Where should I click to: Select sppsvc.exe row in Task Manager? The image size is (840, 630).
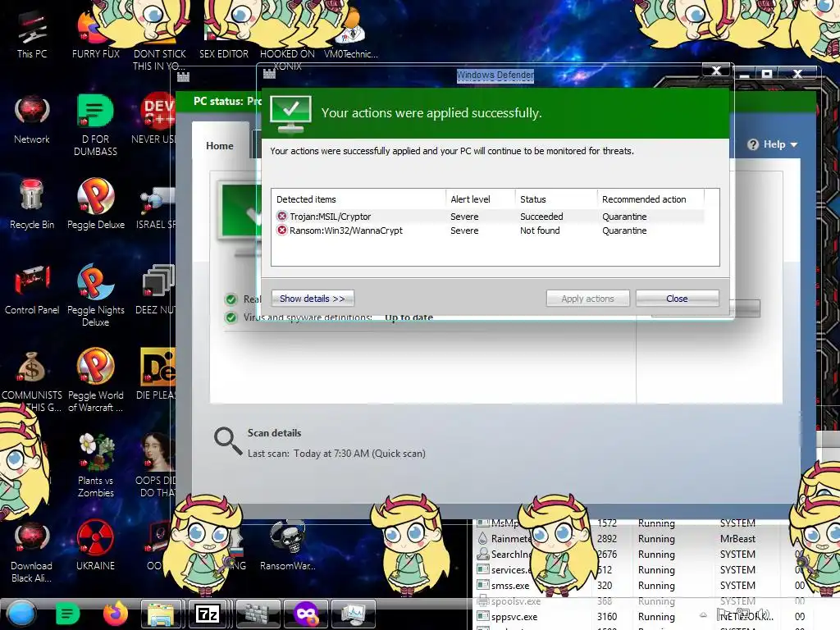[x=643, y=617]
